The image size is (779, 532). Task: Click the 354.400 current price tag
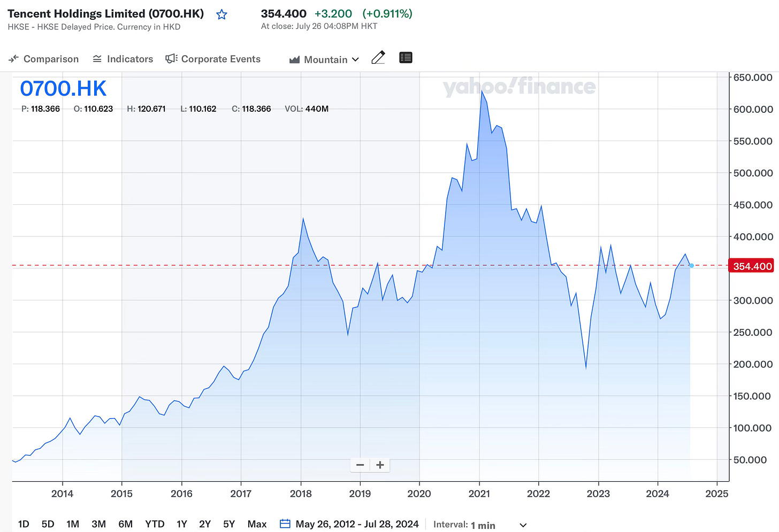point(751,266)
